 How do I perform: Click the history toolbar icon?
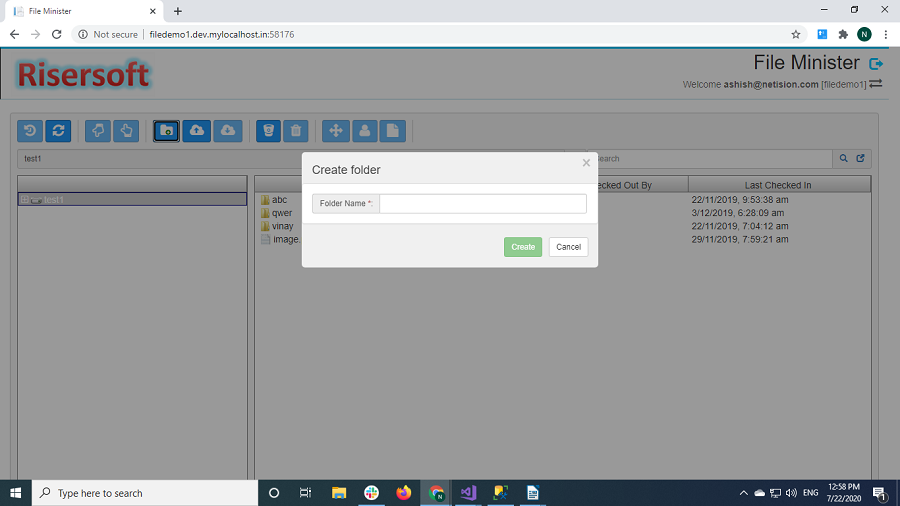30,131
